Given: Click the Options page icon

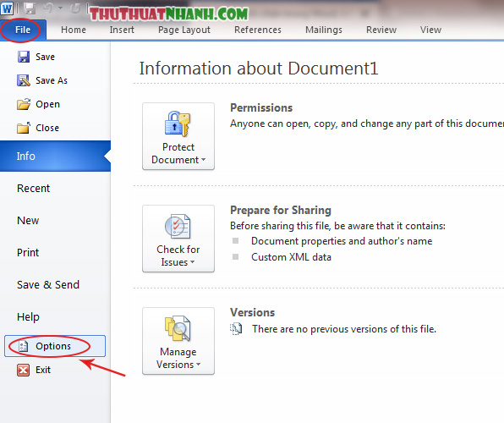Looking at the screenshot, I should pos(23,346).
